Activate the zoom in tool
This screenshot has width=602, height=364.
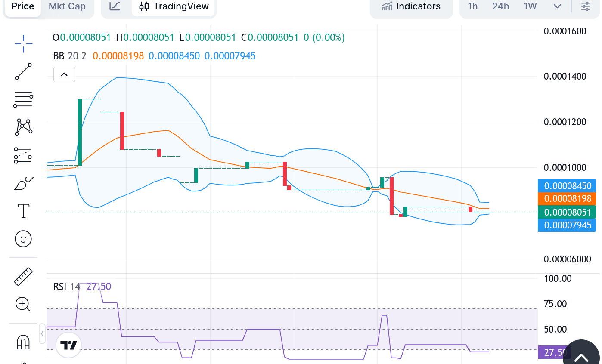point(23,304)
